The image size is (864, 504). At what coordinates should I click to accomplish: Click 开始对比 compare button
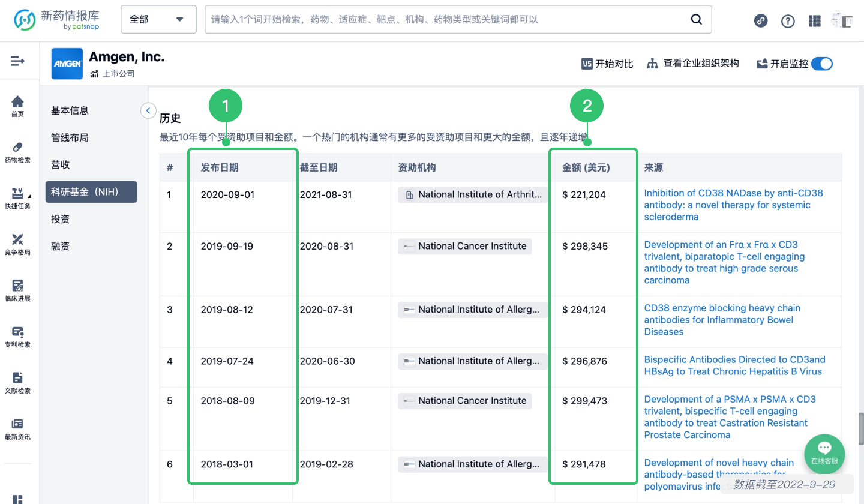coord(607,64)
